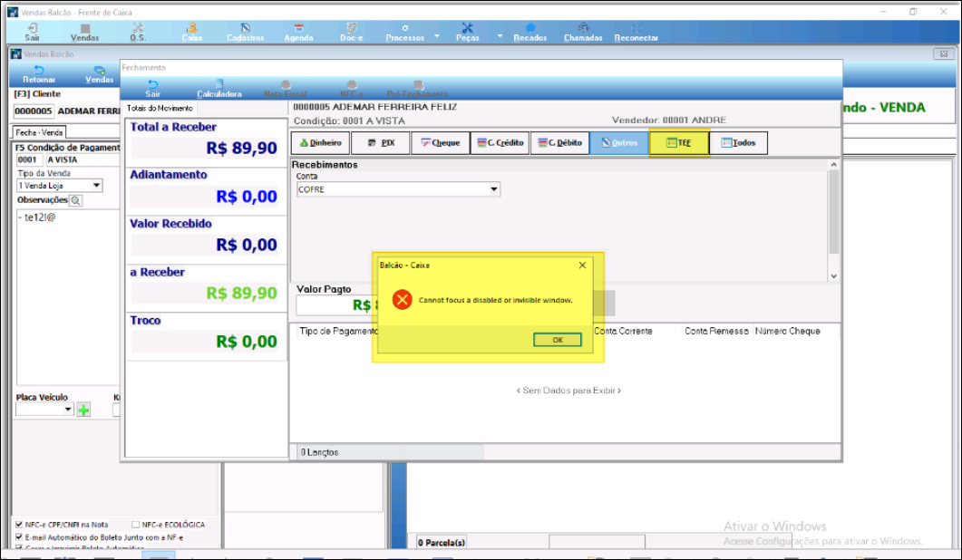Open Caixa from the main toolbar
Screen dimensions: 962x560
pyautogui.click(x=191, y=32)
